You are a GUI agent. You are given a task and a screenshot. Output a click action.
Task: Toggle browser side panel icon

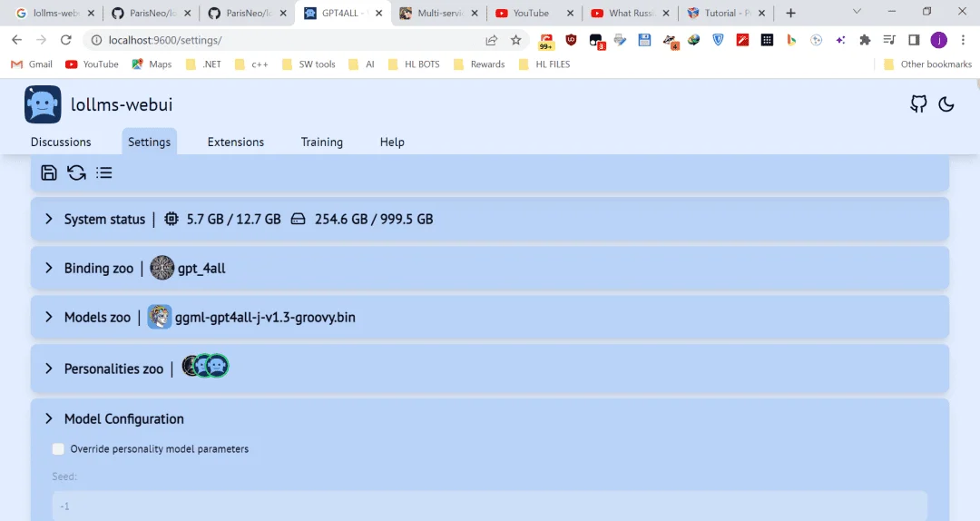point(914,40)
